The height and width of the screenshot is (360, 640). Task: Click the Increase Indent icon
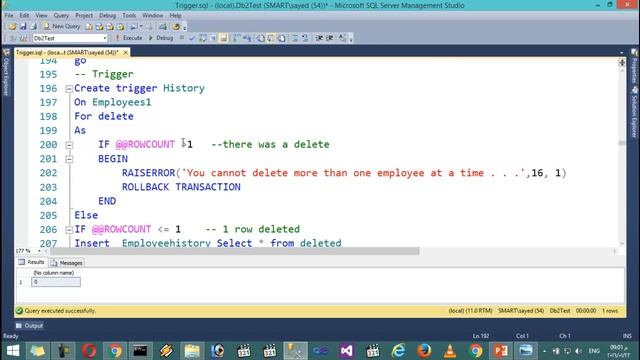tap(329, 38)
